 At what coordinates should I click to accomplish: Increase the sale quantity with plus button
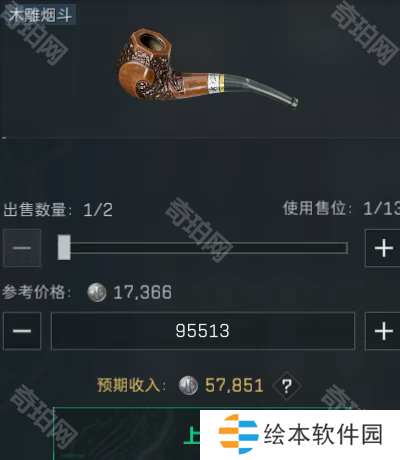click(383, 248)
